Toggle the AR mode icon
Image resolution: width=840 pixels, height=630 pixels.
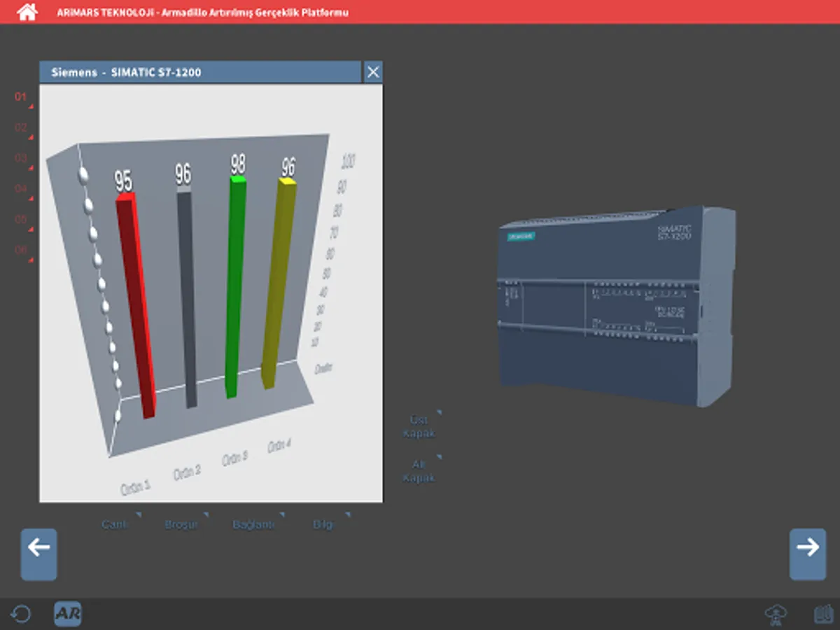point(68,614)
